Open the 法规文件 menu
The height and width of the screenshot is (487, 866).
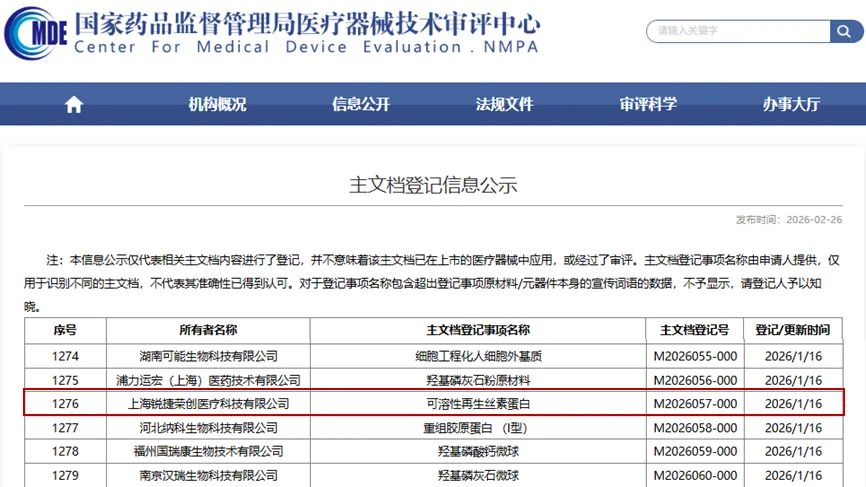tap(504, 104)
